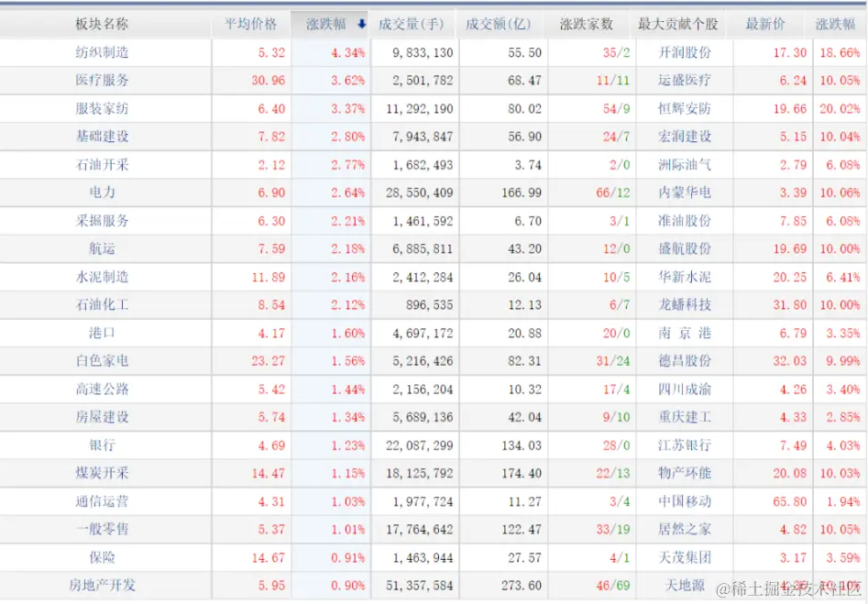This screenshot has height=604, width=868.
Task: Select the 54/9 rise-fall count for 服装家纺
Action: [x=616, y=108]
